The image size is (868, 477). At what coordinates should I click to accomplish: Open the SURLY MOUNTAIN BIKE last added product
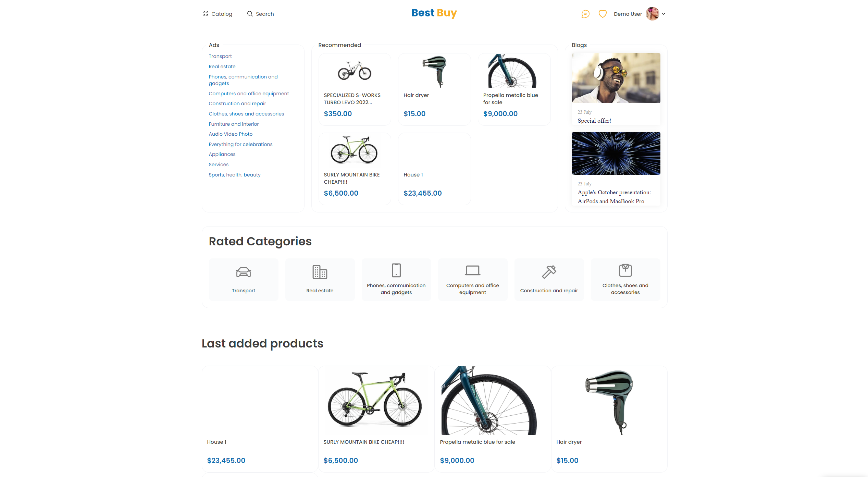pyautogui.click(x=376, y=419)
